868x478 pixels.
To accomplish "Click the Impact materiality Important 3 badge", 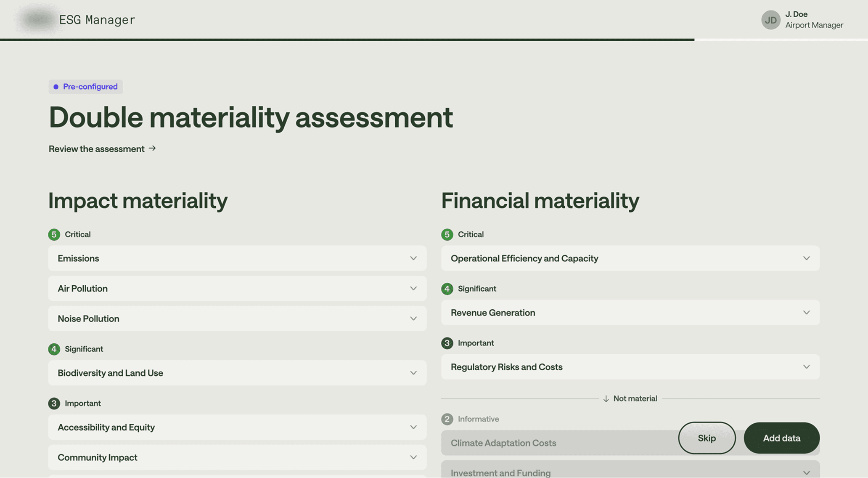I will click(54, 403).
